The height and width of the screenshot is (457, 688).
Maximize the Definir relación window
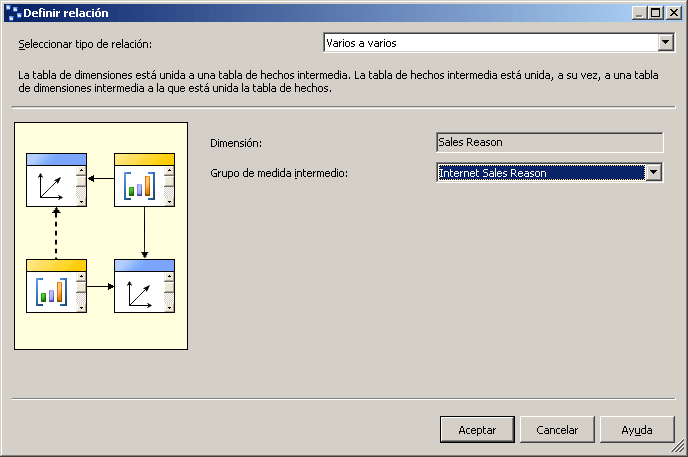(656, 13)
